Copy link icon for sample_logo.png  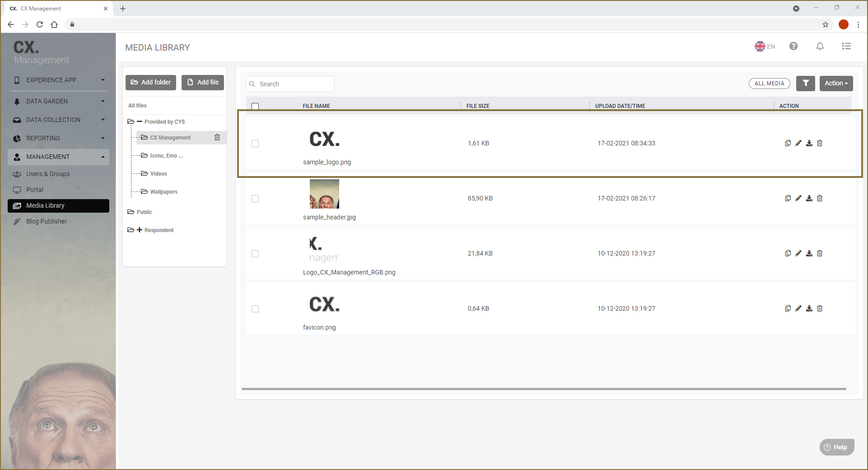coord(788,143)
